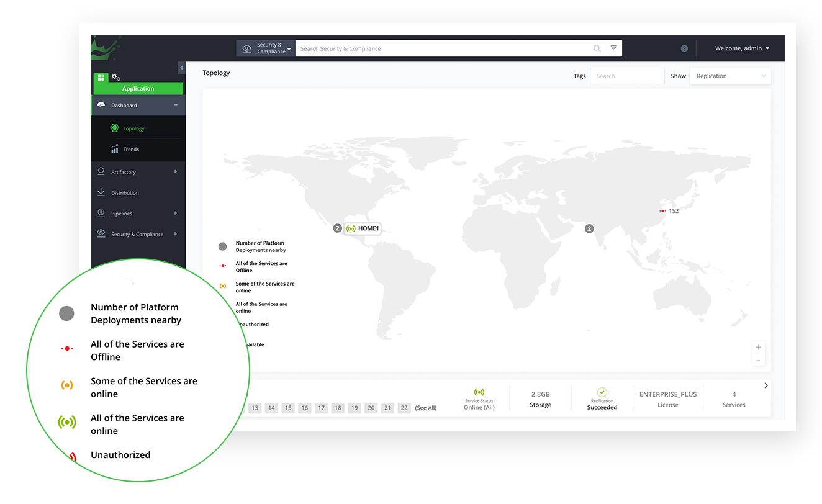Expand the Pipelines sidebar section
The width and height of the screenshot is (822, 504).
pos(138,214)
